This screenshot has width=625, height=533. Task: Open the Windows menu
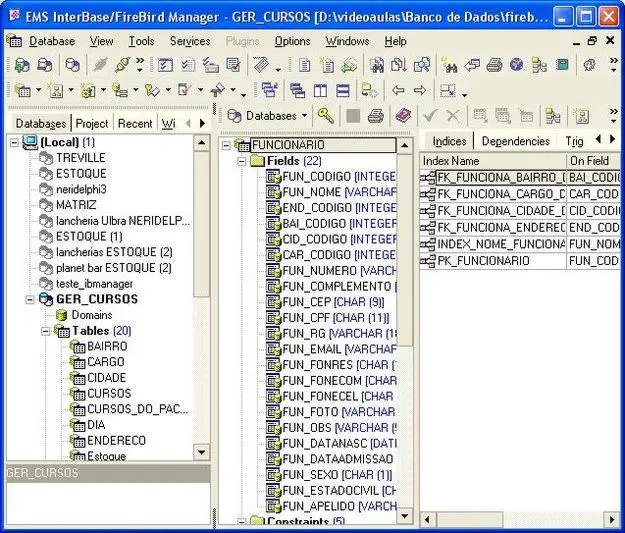[347, 41]
